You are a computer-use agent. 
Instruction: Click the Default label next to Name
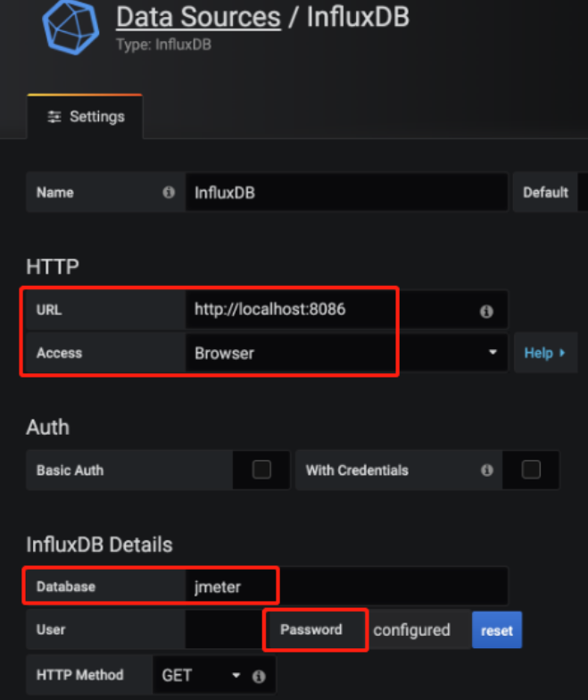tap(545, 193)
